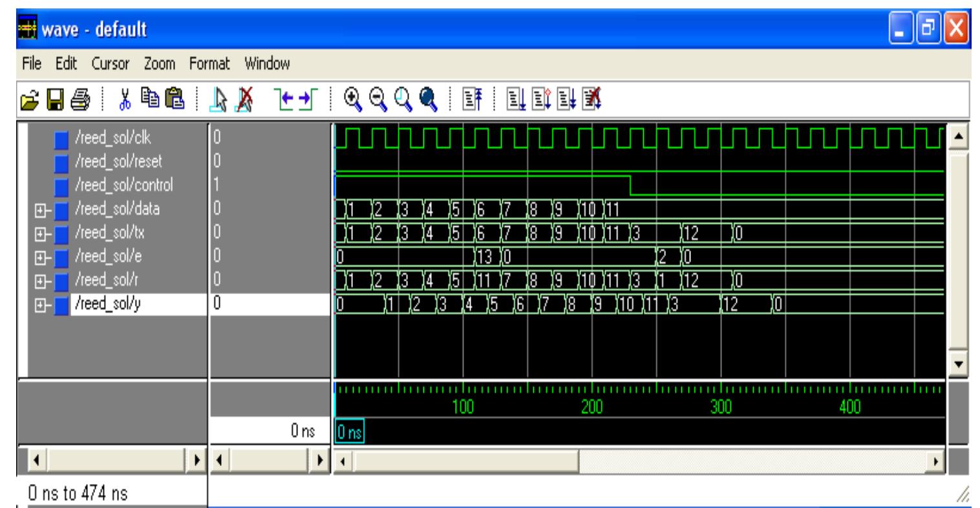Screen dimensions: 980x508
Task: Expand the /reed_sol/data signal bus
Action: 40,209
